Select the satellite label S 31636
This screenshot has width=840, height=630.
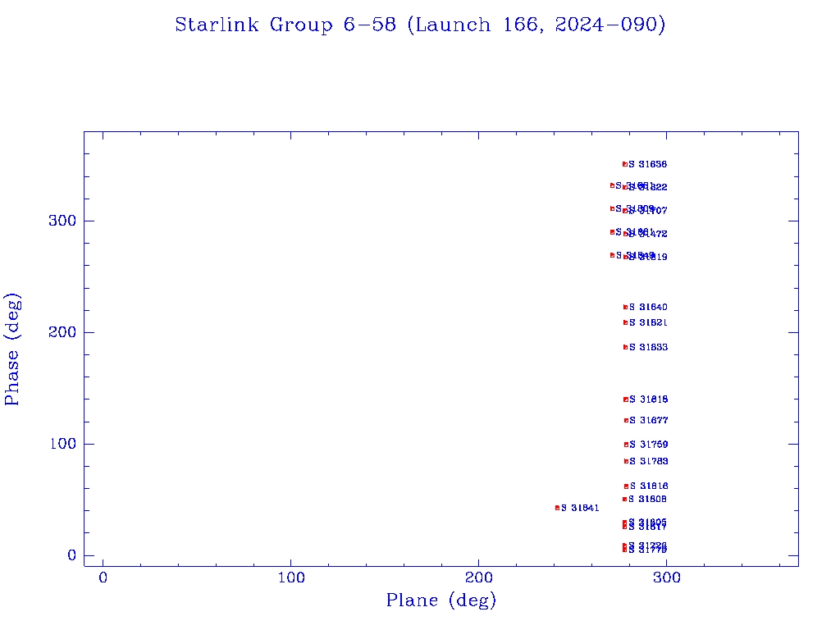pyautogui.click(x=648, y=164)
